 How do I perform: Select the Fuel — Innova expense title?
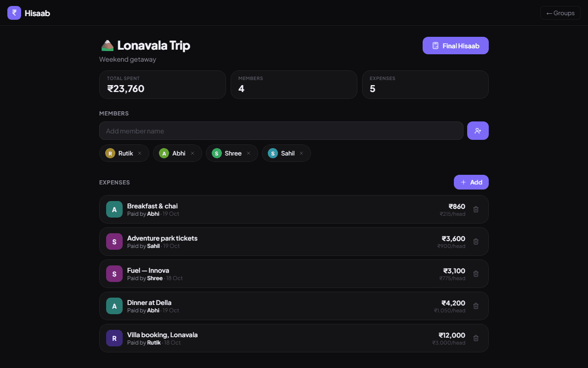(x=148, y=270)
